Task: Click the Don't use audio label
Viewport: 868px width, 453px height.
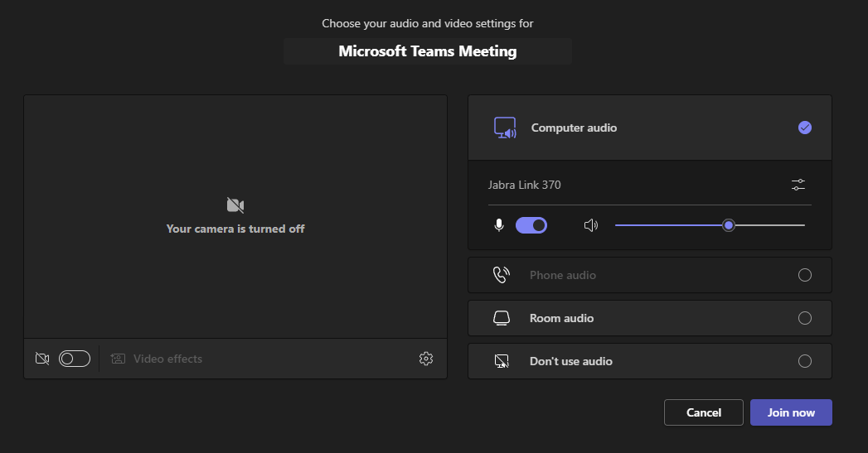Action: 571,361
